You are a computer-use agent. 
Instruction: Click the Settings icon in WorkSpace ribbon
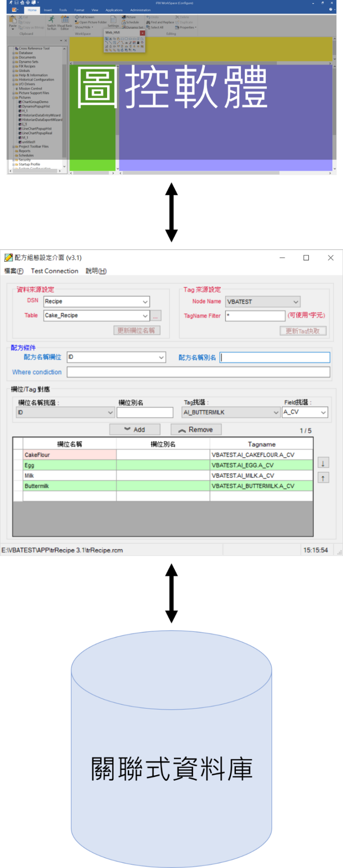click(x=113, y=21)
